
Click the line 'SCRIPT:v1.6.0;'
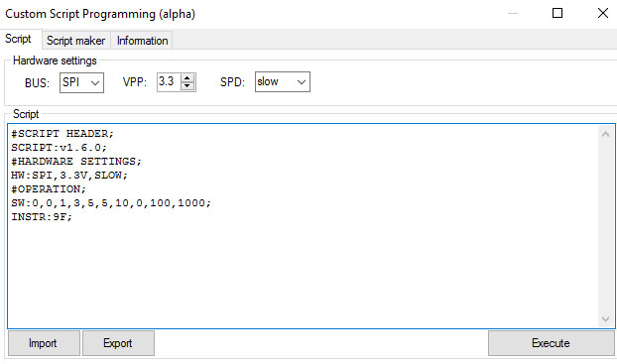coord(59,148)
